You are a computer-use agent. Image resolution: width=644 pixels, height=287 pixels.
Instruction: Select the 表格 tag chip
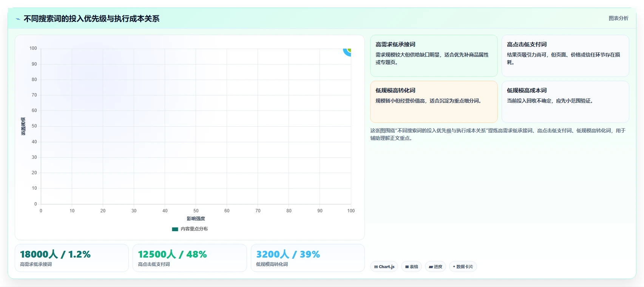pos(412,267)
